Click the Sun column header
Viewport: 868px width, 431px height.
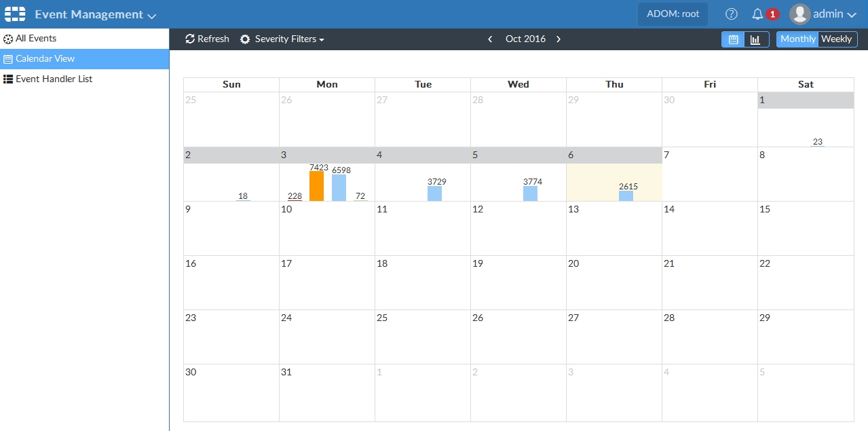[231, 85]
